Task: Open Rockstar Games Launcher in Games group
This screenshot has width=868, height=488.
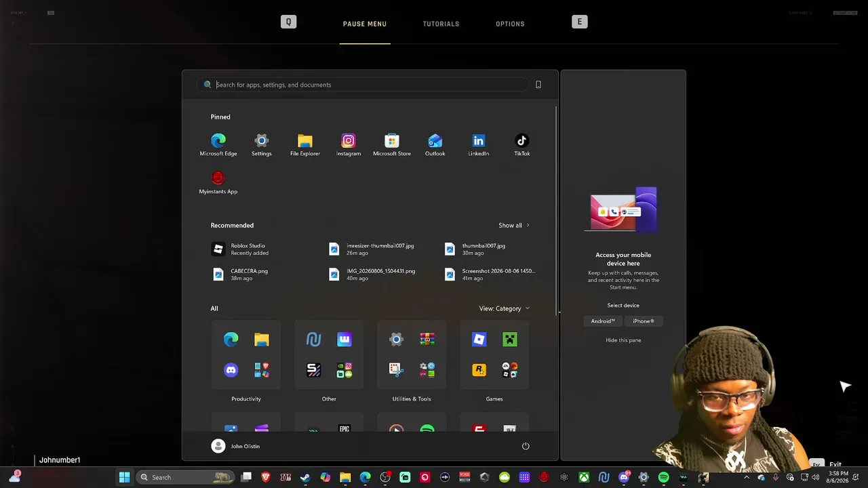Action: tap(479, 370)
